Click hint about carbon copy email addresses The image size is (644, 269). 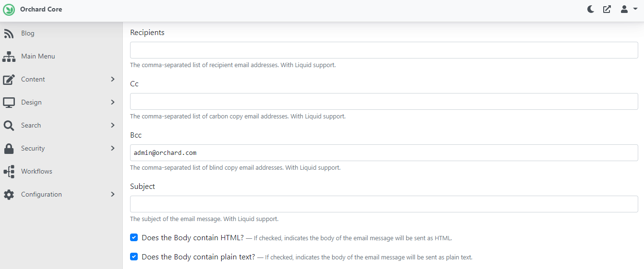pyautogui.click(x=238, y=116)
